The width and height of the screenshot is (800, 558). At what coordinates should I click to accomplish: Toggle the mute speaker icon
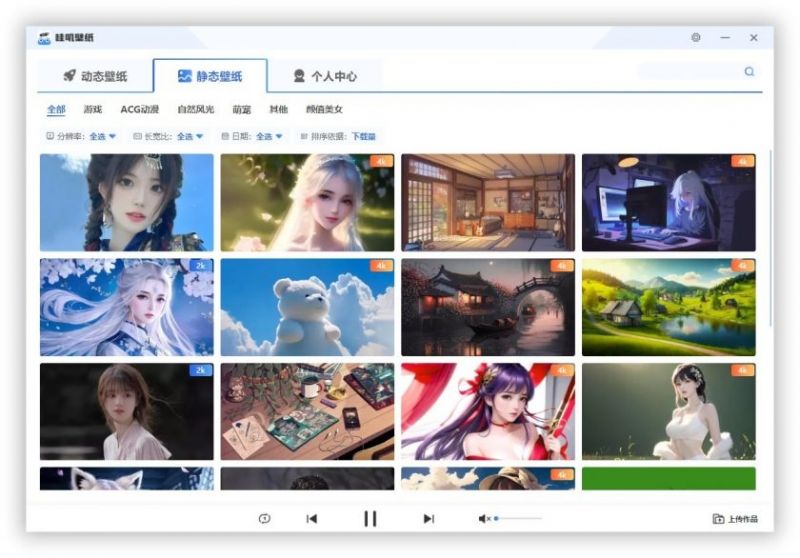(x=484, y=519)
